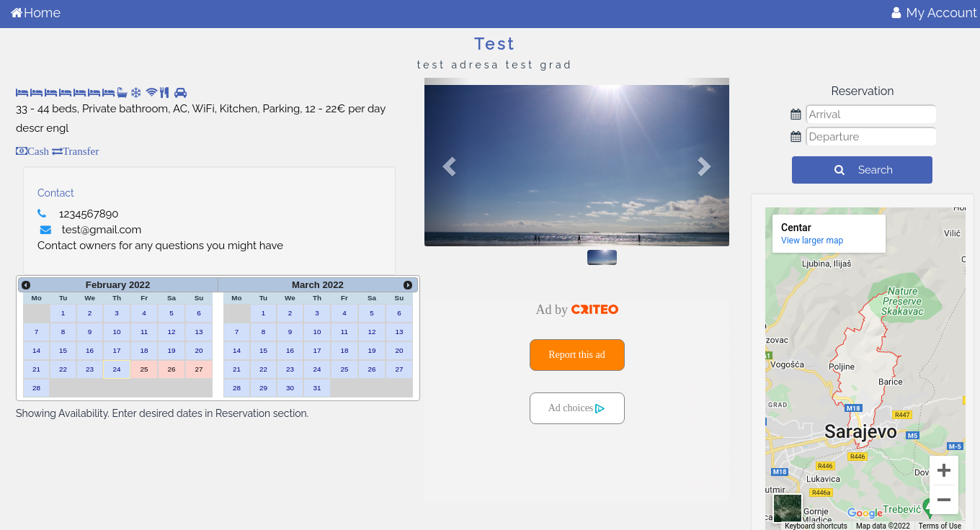Click the bathtub amenity icon
The height and width of the screenshot is (530, 980).
click(x=122, y=93)
